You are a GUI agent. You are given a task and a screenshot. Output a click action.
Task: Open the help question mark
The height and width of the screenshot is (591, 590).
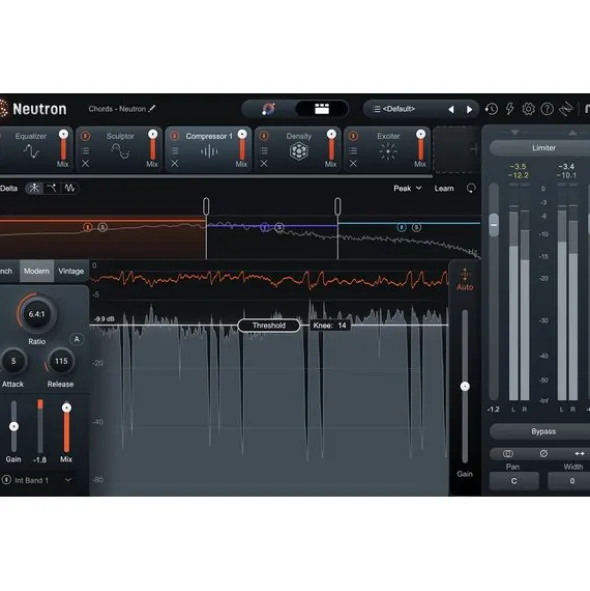tap(547, 109)
